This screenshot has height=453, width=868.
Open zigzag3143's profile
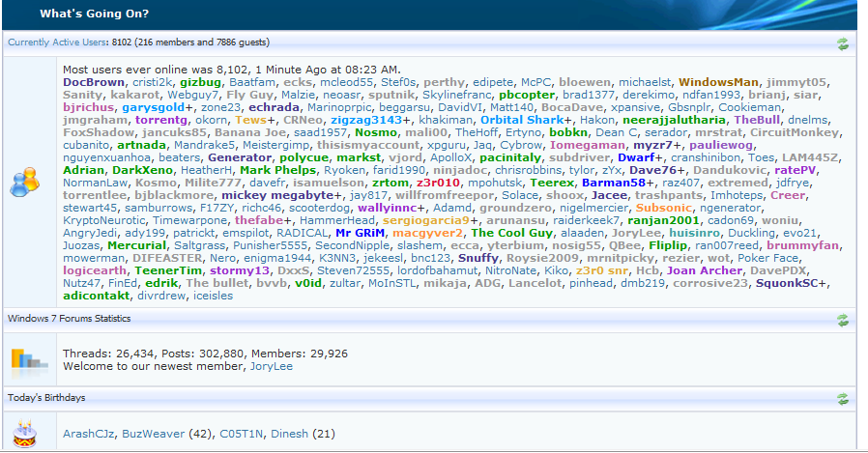click(x=366, y=120)
